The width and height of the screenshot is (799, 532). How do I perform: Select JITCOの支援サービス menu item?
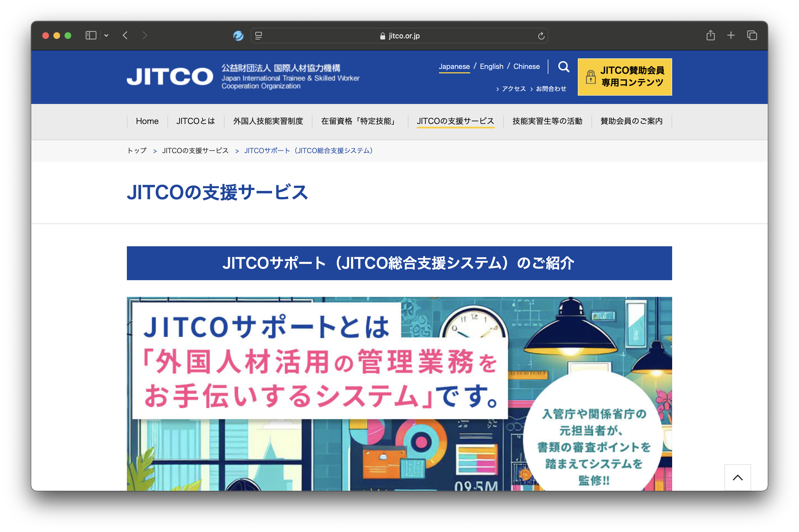click(x=455, y=121)
